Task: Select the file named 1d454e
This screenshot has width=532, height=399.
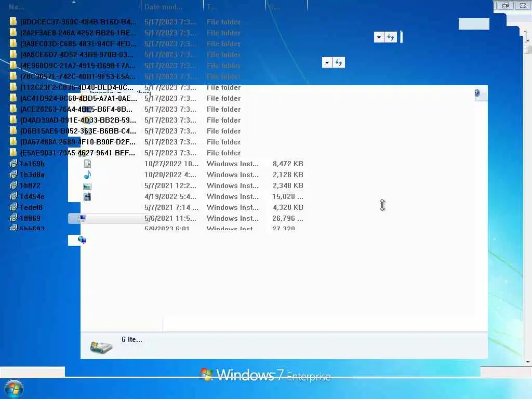Action: coord(32,196)
